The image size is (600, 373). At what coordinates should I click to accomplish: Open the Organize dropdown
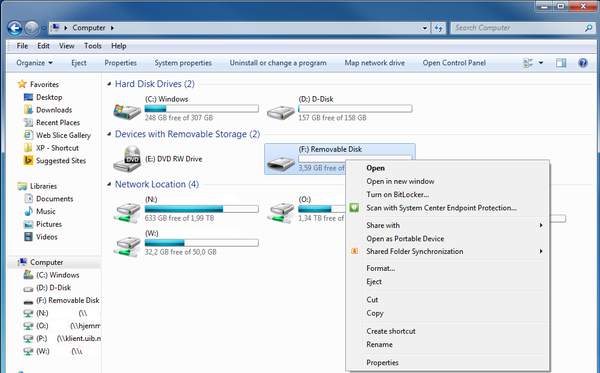(34, 63)
